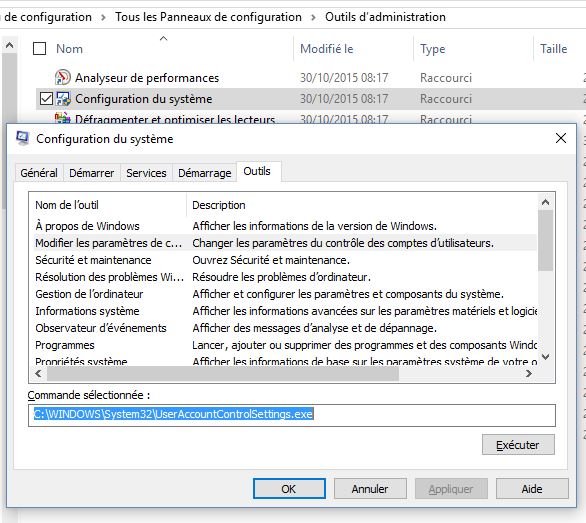Switch to the Démarrer tab
586x523 pixels.
(x=92, y=173)
